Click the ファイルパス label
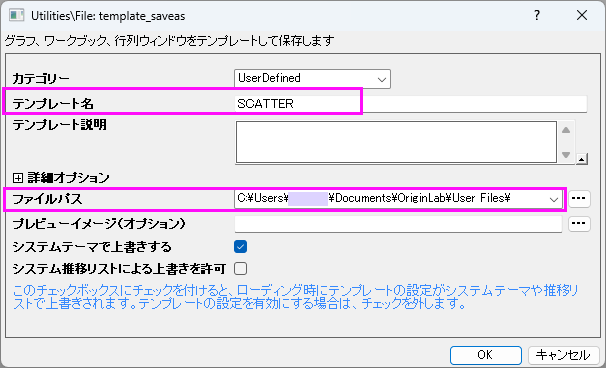Screen dimensions: 606x368 (x=48, y=199)
